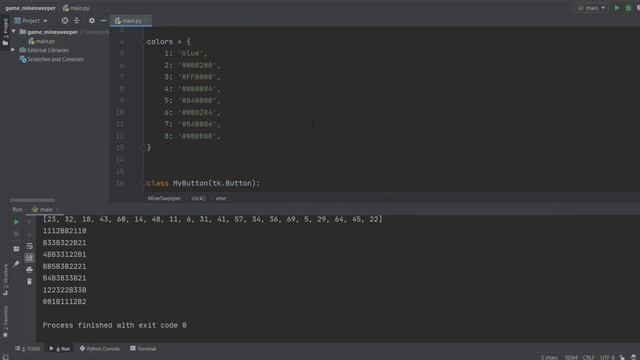
Task: Select main.py in the project tree
Action: point(42,41)
